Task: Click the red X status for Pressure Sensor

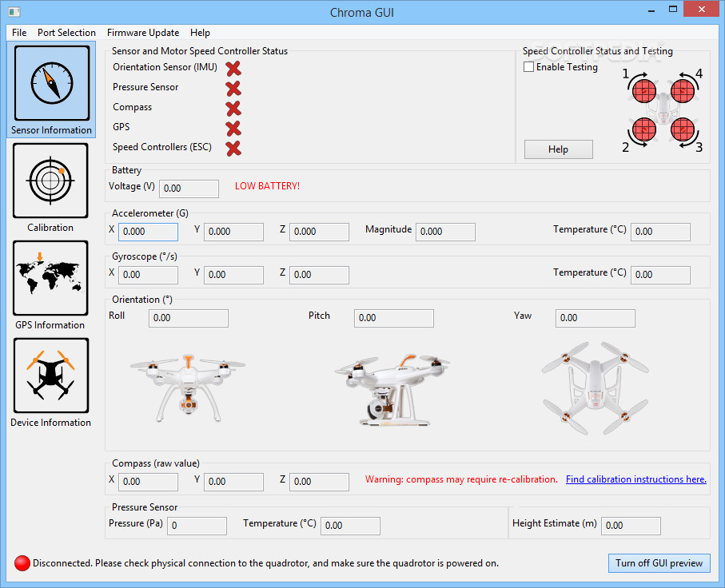Action: click(x=233, y=89)
